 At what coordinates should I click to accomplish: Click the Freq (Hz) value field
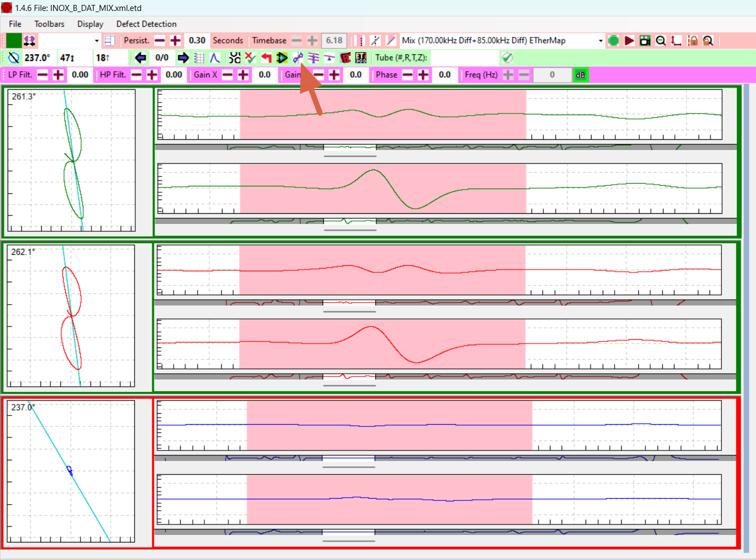click(552, 75)
